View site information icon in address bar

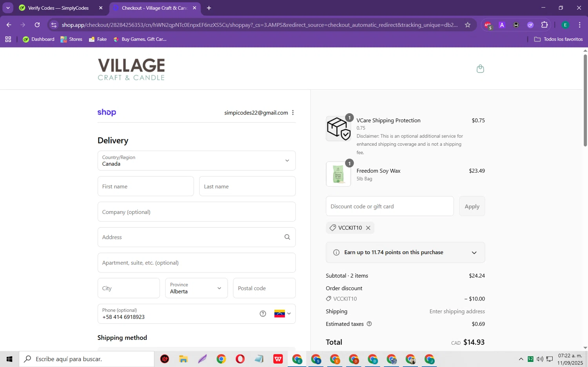click(x=54, y=25)
